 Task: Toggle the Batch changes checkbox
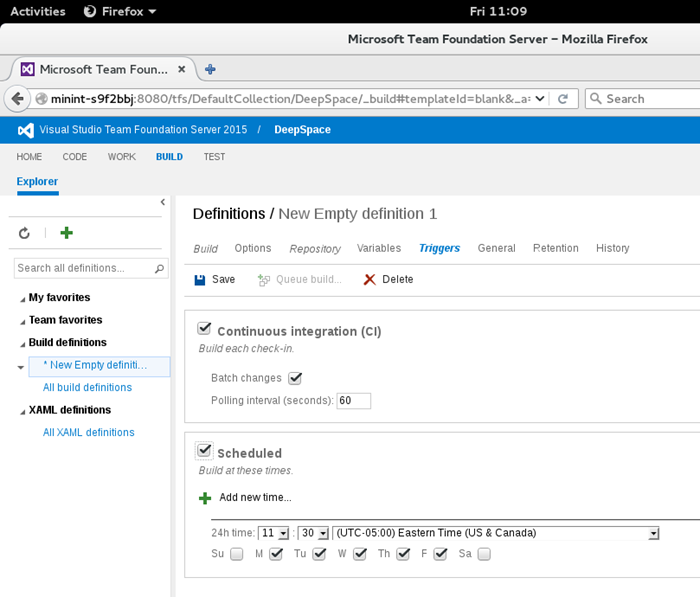tap(295, 378)
